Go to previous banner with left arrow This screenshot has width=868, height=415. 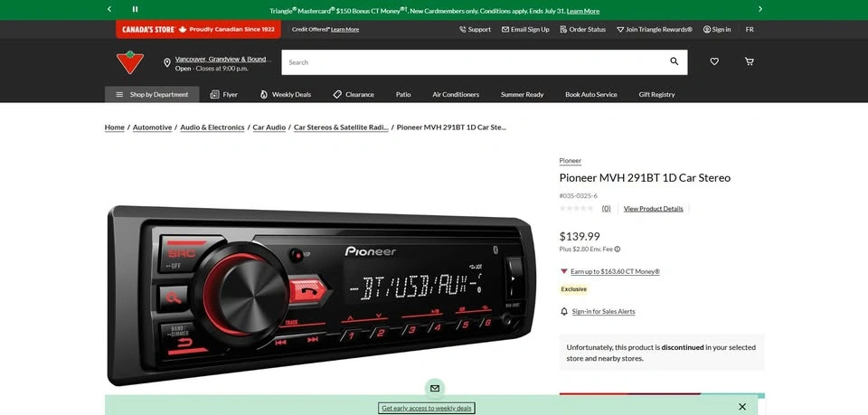[109, 9]
